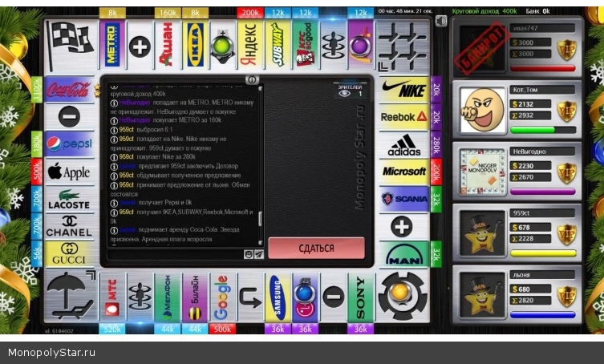Click the Samsung property cell

tap(278, 297)
